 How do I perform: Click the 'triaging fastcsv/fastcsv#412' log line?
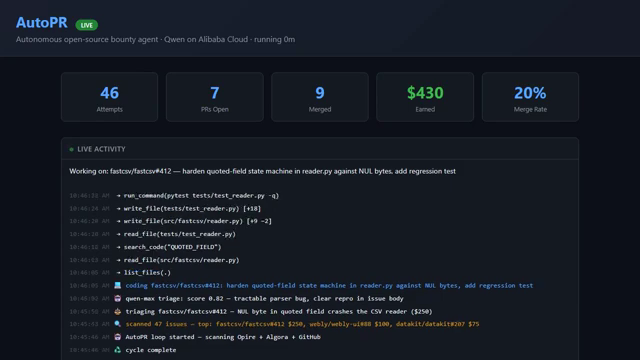(x=279, y=311)
